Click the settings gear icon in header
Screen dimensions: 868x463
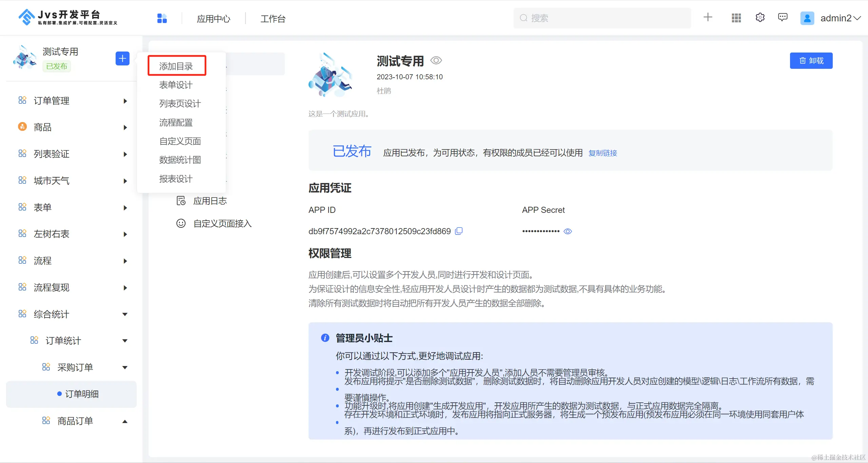[x=760, y=18]
